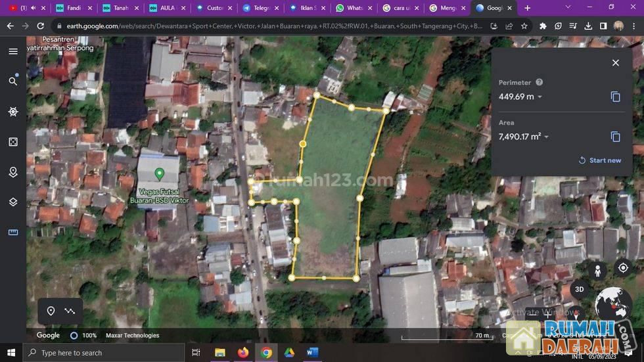Copy the area value to clipboard

pyautogui.click(x=615, y=137)
